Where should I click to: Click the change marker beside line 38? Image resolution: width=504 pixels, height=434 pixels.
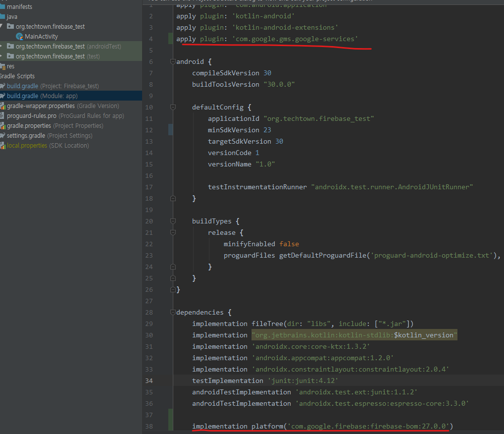point(171,420)
